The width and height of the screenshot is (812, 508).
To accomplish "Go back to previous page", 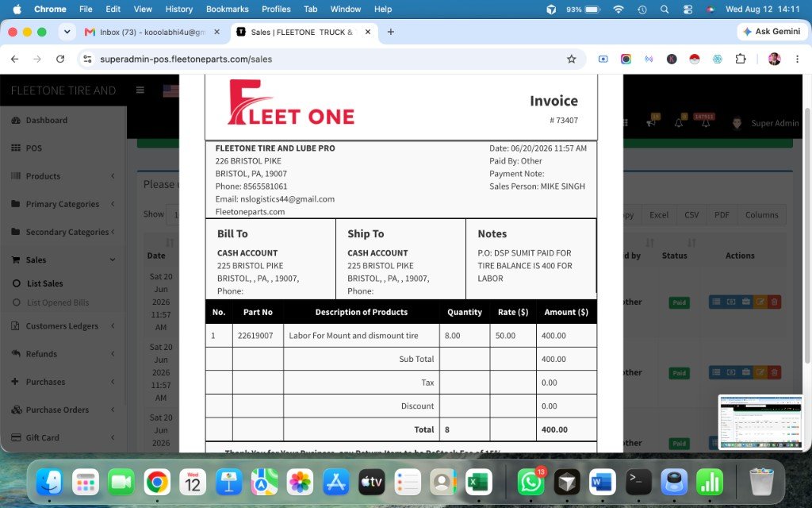I will coord(14,59).
